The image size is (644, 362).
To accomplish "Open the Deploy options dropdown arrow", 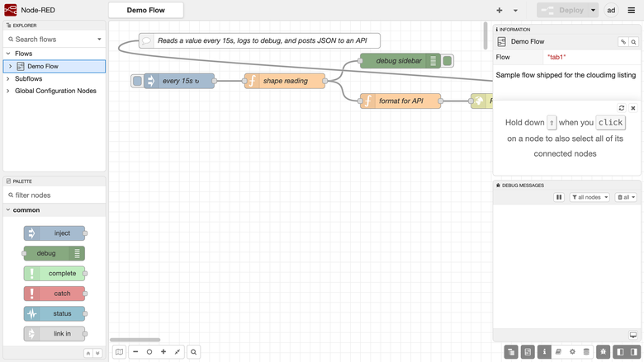I will [x=593, y=10].
